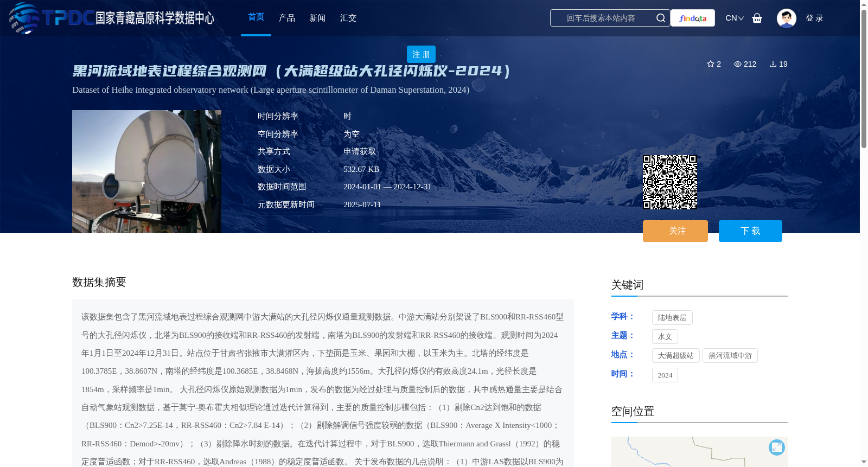Open the shopping basket icon
Screen dimensions: 868x467
757,18
